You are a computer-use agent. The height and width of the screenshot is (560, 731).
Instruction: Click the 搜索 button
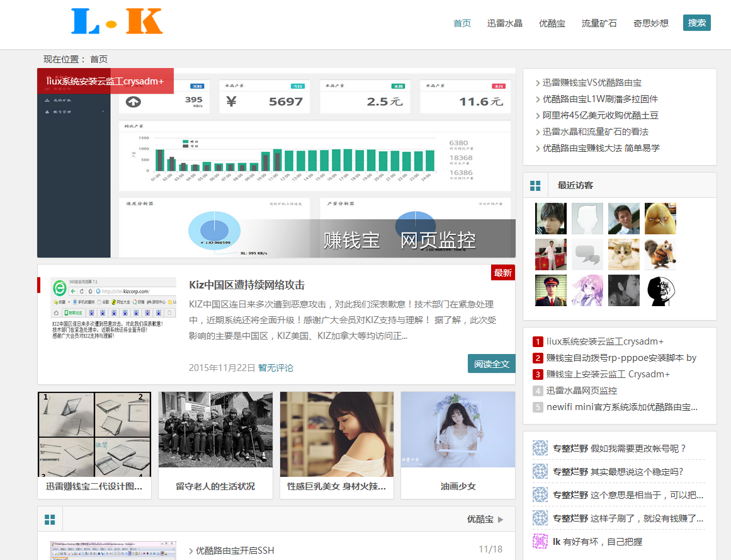[696, 23]
